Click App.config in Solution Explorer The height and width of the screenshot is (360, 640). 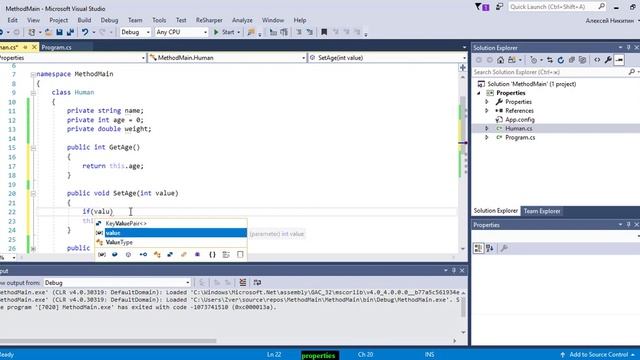pyautogui.click(x=520, y=120)
